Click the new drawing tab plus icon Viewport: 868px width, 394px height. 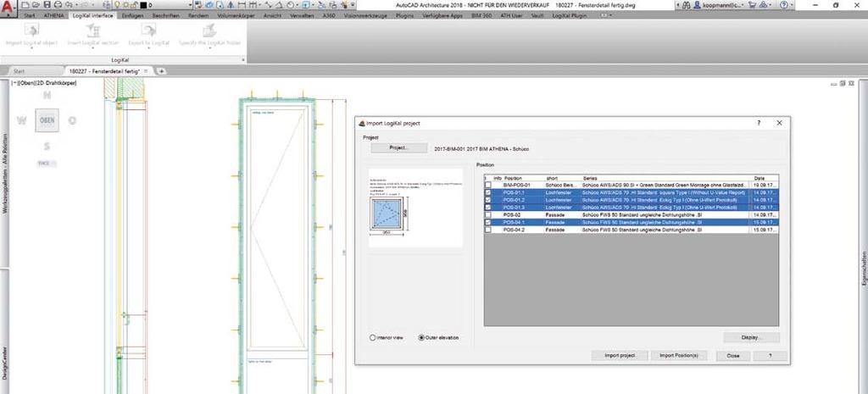(161, 71)
